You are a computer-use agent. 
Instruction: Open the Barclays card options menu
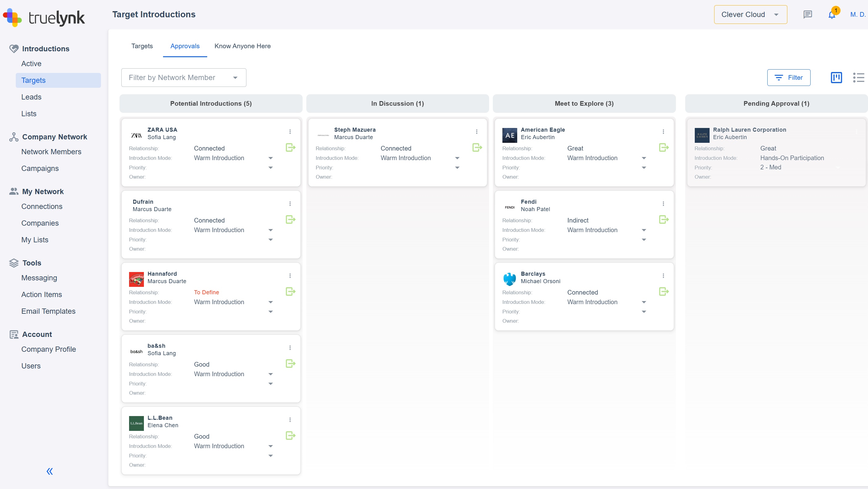tap(664, 275)
